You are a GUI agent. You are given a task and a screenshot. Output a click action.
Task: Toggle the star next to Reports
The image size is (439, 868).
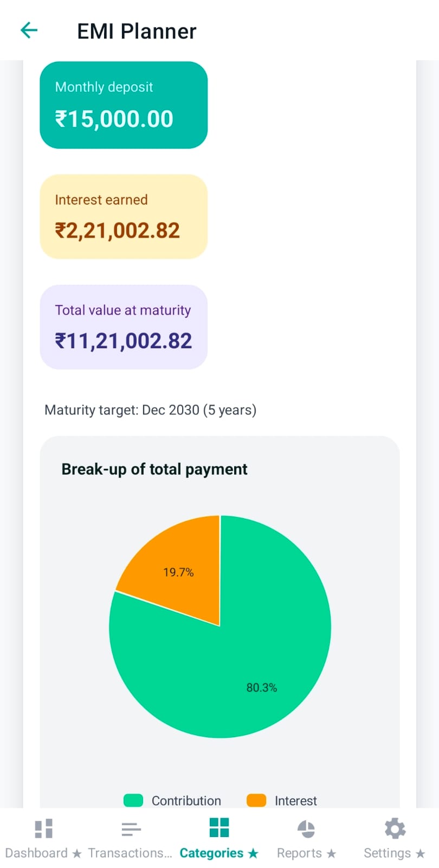pyautogui.click(x=331, y=853)
